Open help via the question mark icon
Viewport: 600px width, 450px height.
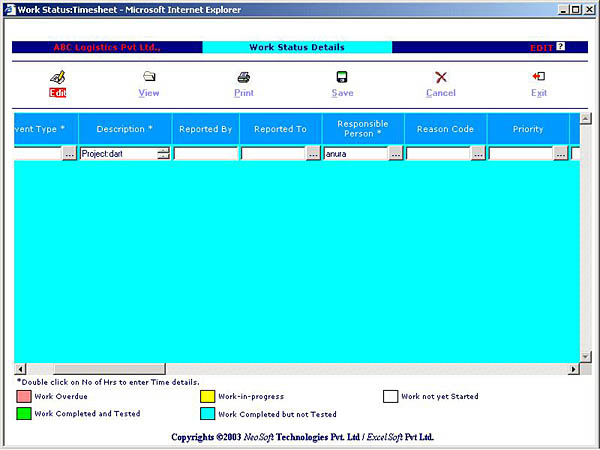click(560, 46)
